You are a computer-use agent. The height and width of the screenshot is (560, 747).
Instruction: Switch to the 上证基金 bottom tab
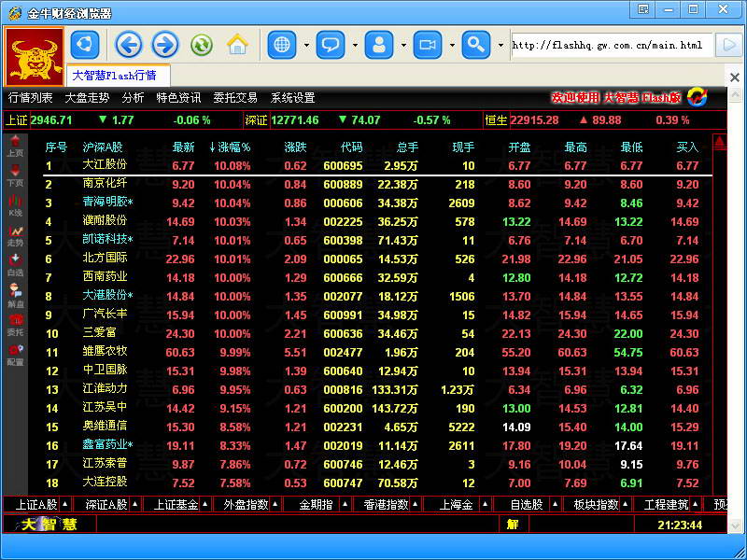coord(176,504)
